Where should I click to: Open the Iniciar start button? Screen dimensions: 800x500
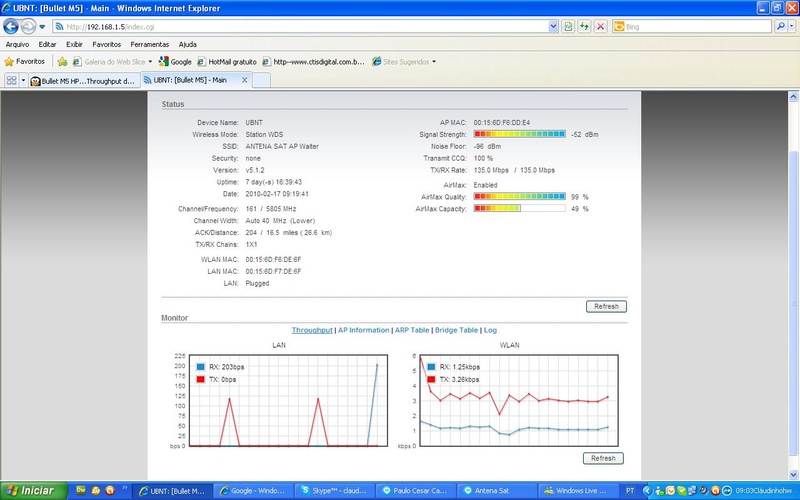click(x=34, y=490)
